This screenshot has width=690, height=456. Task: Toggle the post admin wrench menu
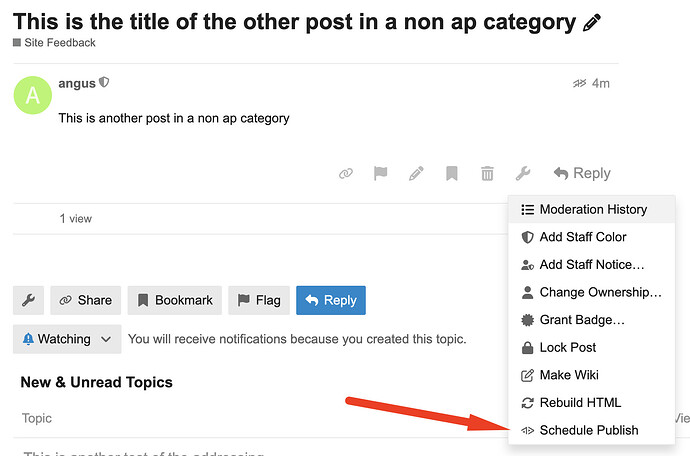point(523,173)
